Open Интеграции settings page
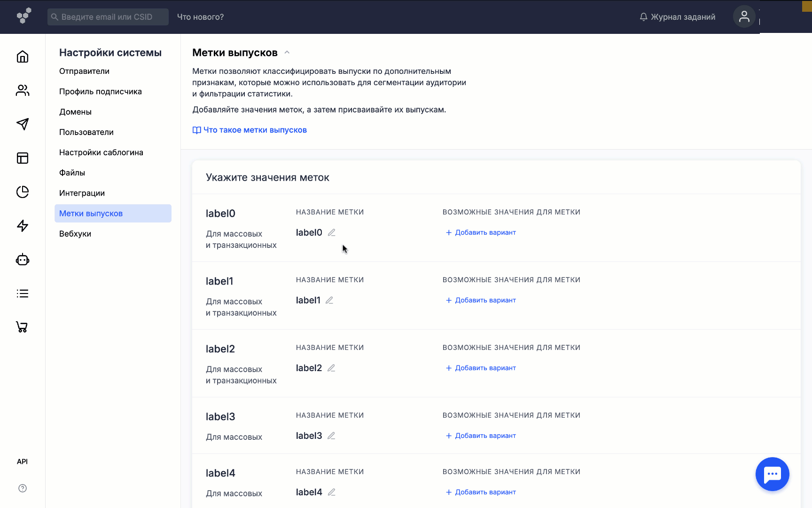Image resolution: width=812 pixels, height=508 pixels. click(82, 193)
